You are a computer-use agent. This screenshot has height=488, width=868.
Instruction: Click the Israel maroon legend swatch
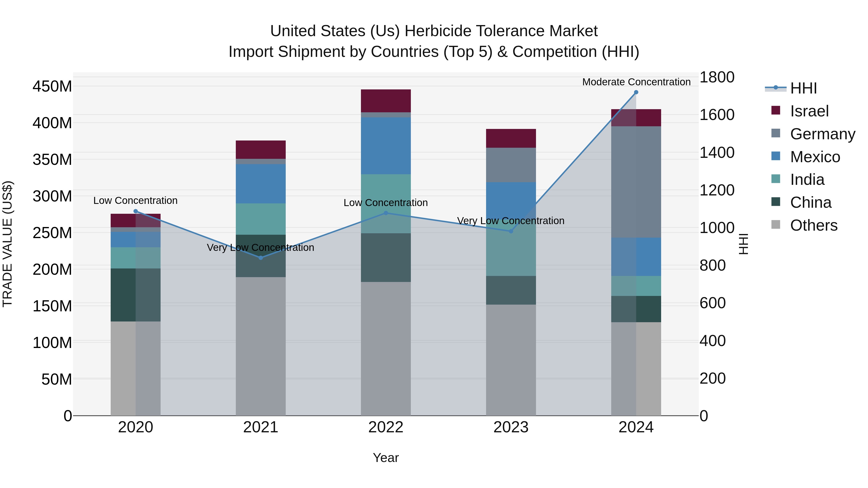pos(776,110)
